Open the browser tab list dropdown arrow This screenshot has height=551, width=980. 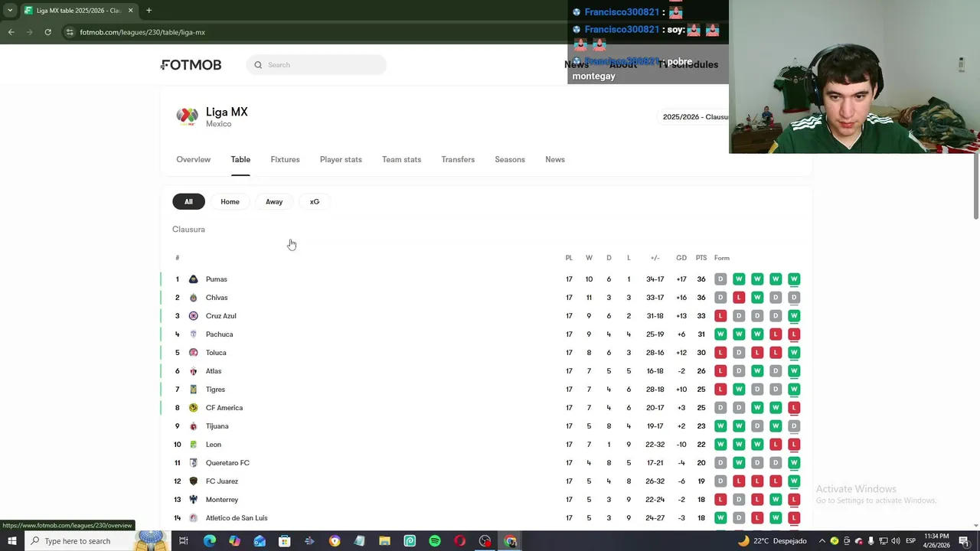[x=10, y=11]
